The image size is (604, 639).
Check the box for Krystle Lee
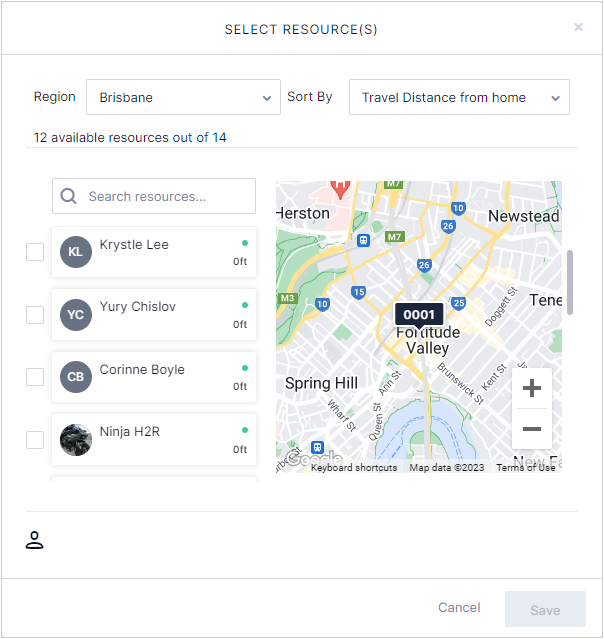point(35,252)
